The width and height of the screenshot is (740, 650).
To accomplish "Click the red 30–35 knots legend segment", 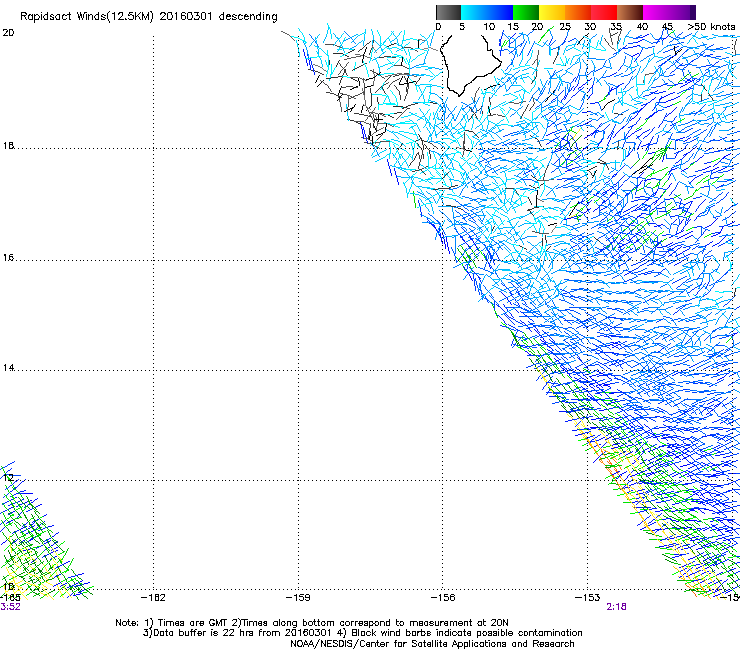I will point(604,12).
